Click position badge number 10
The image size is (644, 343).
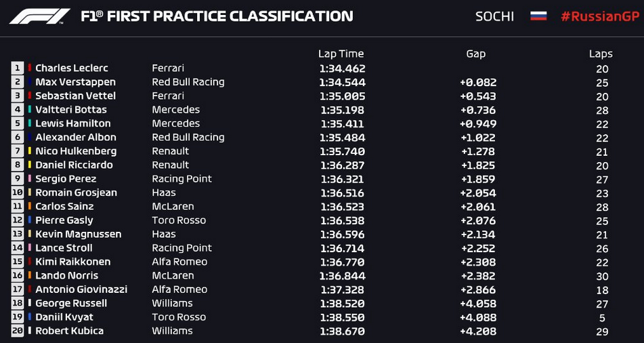pyautogui.click(x=17, y=193)
